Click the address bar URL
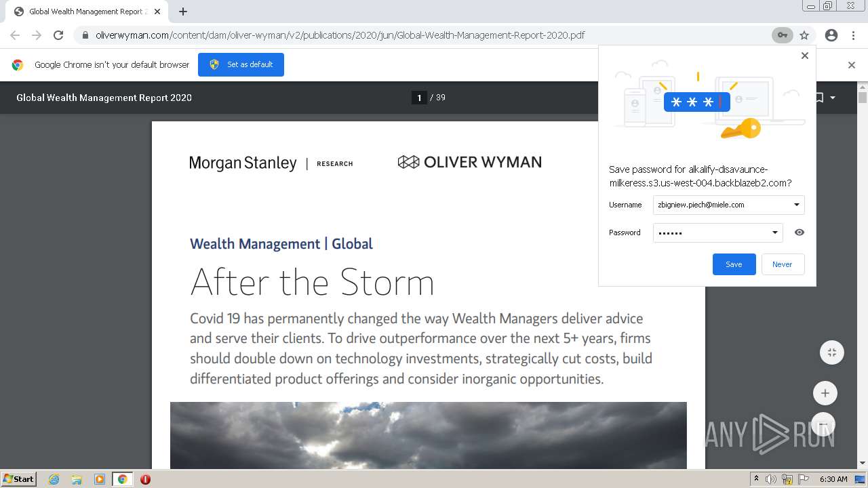868x488 pixels. click(340, 35)
